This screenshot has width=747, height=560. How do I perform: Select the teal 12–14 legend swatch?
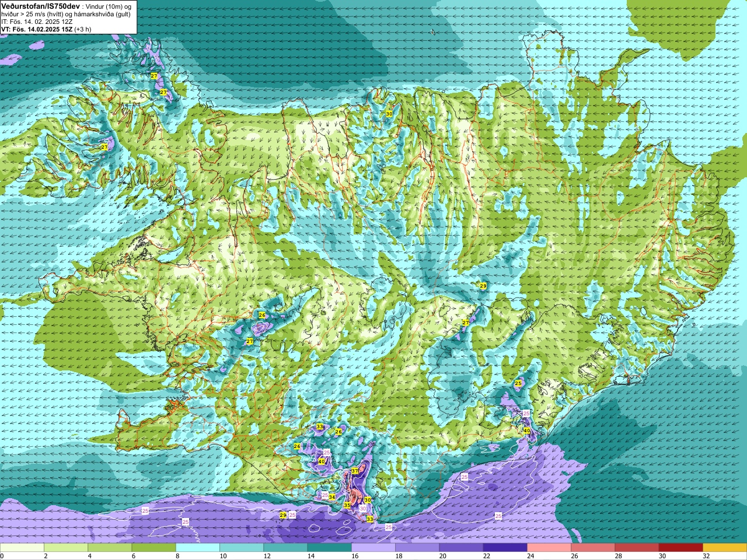285,548
